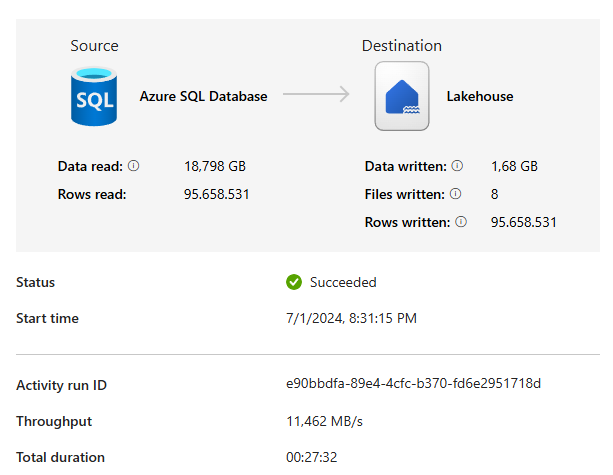This screenshot has height=475, width=613.
Task: Click the Start time label
Action: point(47,318)
